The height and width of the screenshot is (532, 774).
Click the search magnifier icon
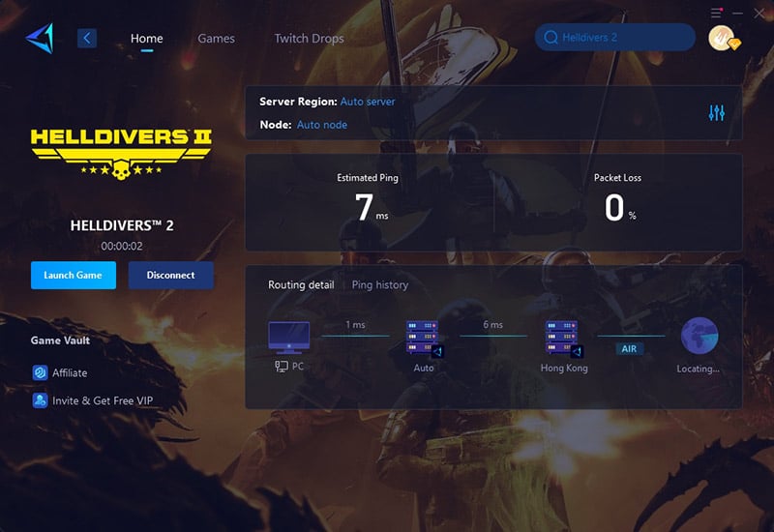coord(551,37)
